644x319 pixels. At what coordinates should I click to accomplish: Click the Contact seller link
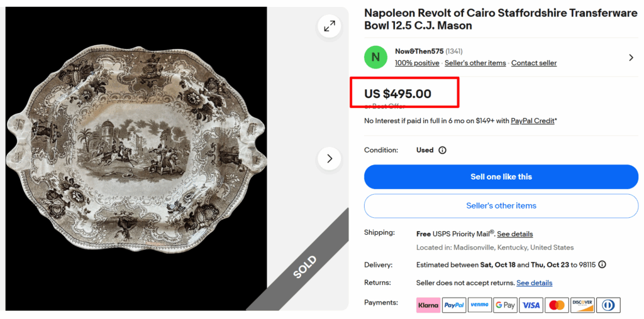[534, 63]
